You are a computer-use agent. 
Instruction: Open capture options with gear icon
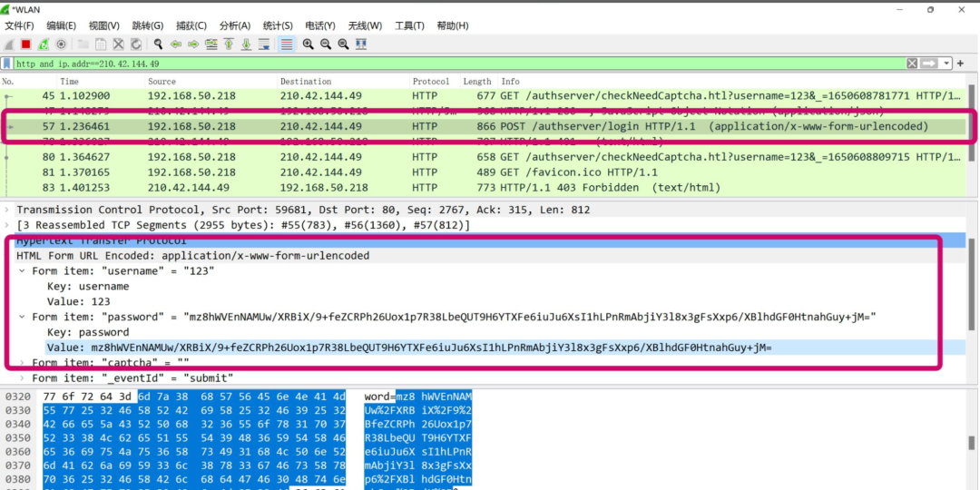[61, 44]
